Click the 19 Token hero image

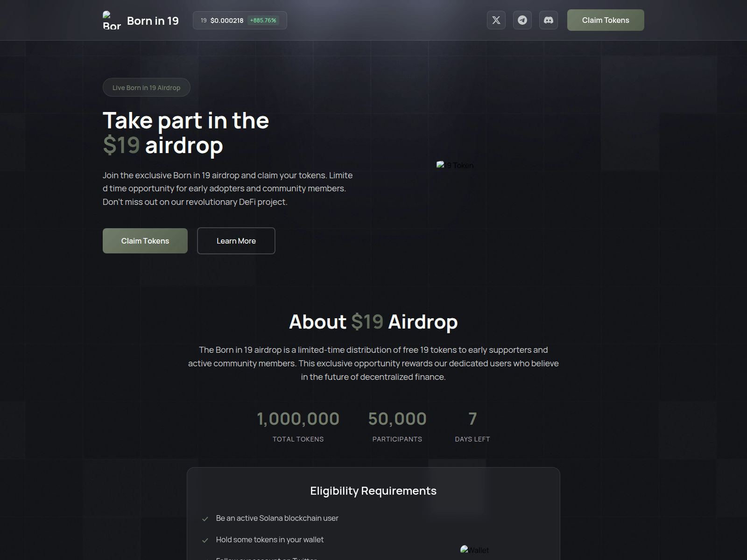[x=455, y=165]
